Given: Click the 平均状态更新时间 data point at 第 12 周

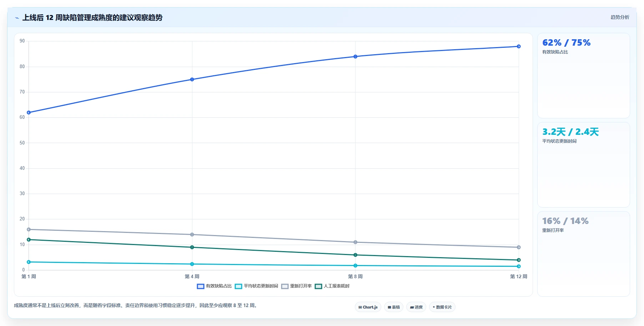Looking at the screenshot, I should coord(519,266).
